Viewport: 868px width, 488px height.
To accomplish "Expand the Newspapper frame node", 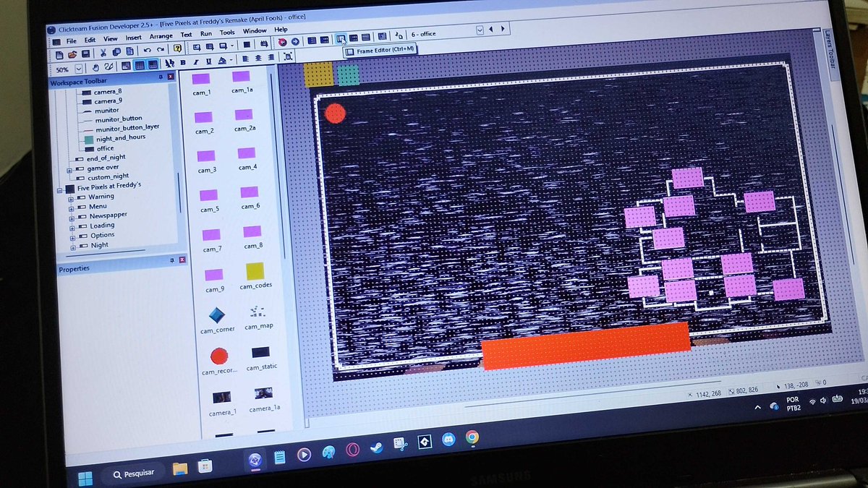I will point(72,218).
